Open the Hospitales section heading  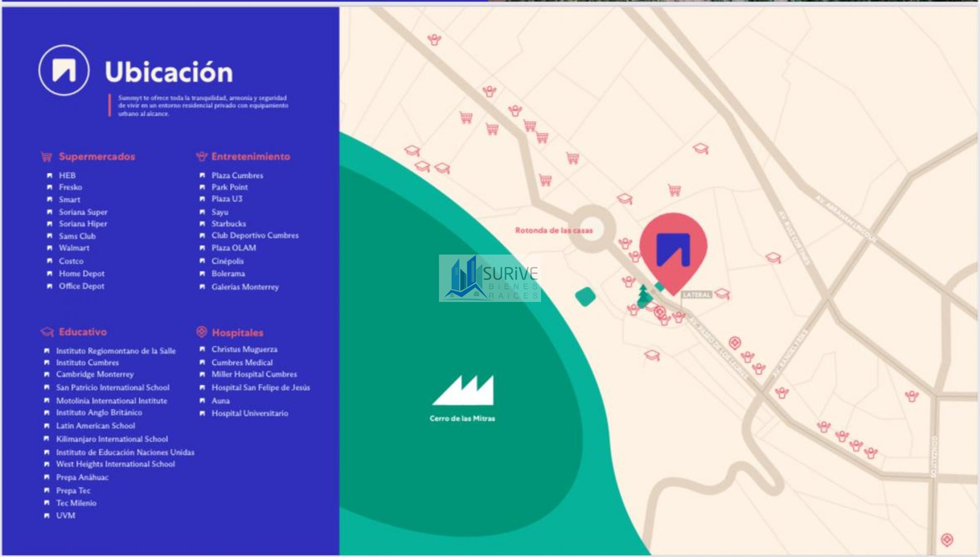point(237,333)
